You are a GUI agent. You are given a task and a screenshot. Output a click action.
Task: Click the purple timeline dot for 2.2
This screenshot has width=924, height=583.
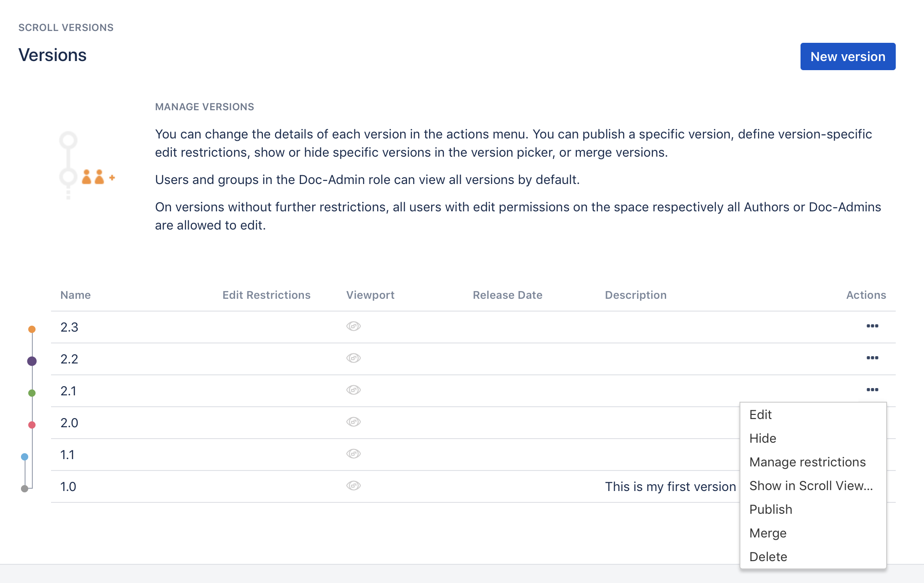click(x=32, y=361)
